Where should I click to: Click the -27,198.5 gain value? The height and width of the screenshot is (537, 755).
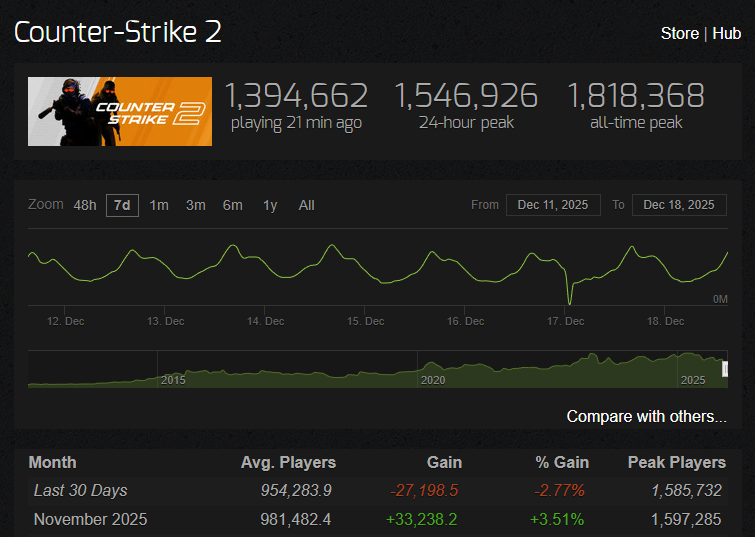pyautogui.click(x=424, y=491)
